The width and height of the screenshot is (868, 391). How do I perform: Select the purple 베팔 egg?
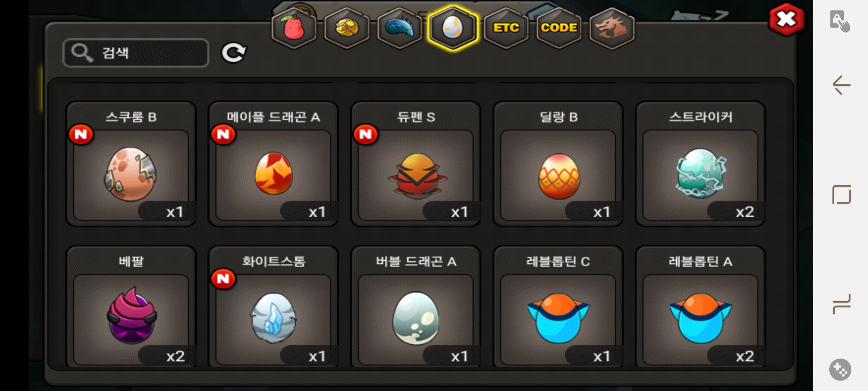pos(131,307)
